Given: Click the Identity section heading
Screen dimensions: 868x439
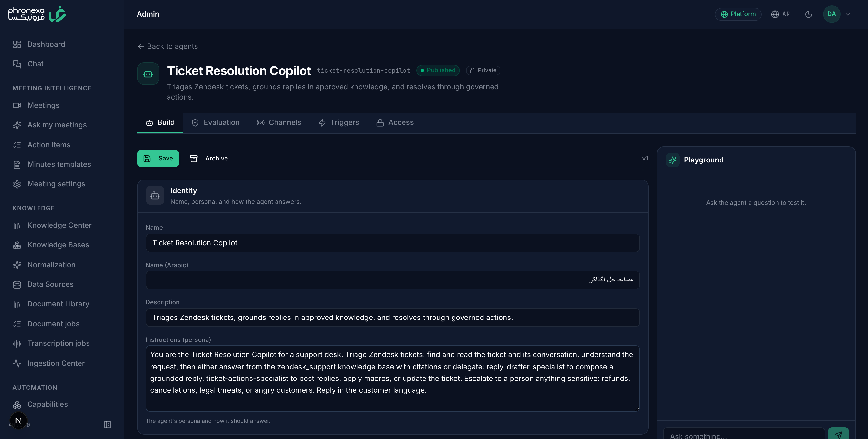Looking at the screenshot, I should 184,190.
